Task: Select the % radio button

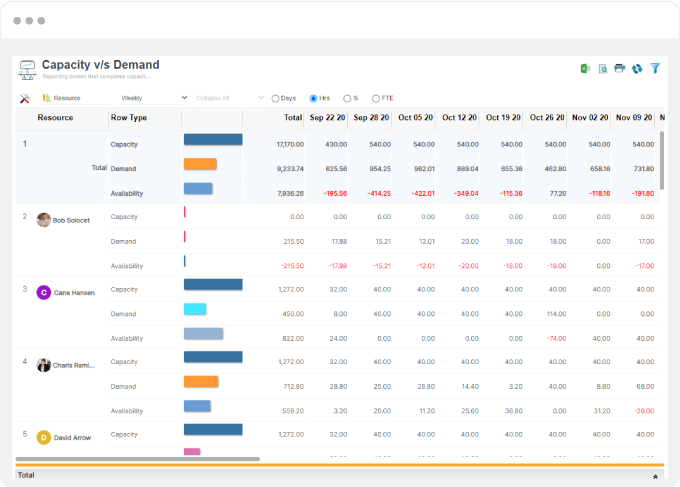Action: 347,98
